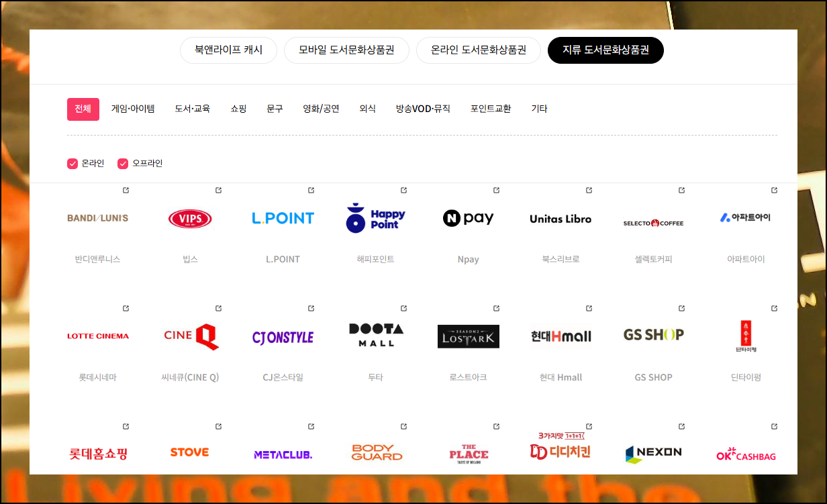
Task: Select the L.POINT logo
Action: click(283, 218)
